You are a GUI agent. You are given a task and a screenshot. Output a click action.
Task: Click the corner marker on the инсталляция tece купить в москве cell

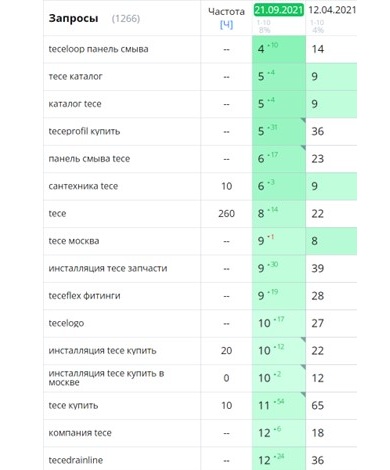[303, 367]
